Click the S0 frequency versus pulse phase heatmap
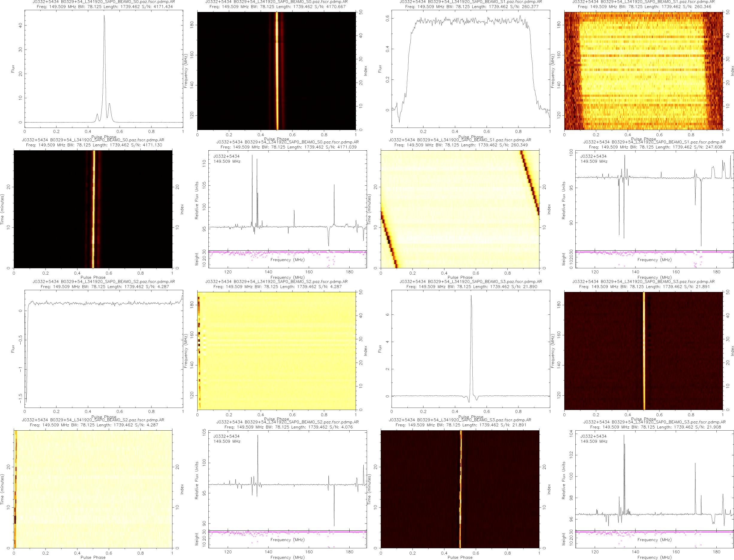The width and height of the screenshot is (734, 560). coord(276,71)
